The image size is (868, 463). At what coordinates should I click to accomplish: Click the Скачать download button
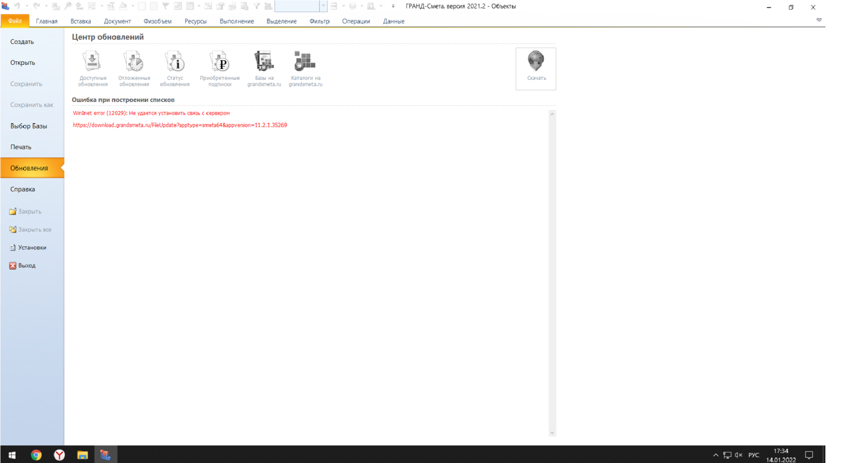pos(536,68)
